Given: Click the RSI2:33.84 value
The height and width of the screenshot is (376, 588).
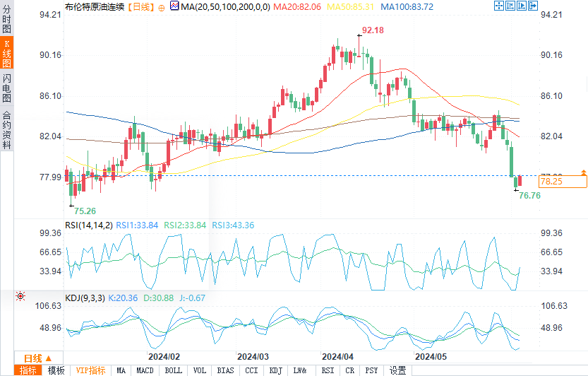Looking at the screenshot, I should point(185,225).
